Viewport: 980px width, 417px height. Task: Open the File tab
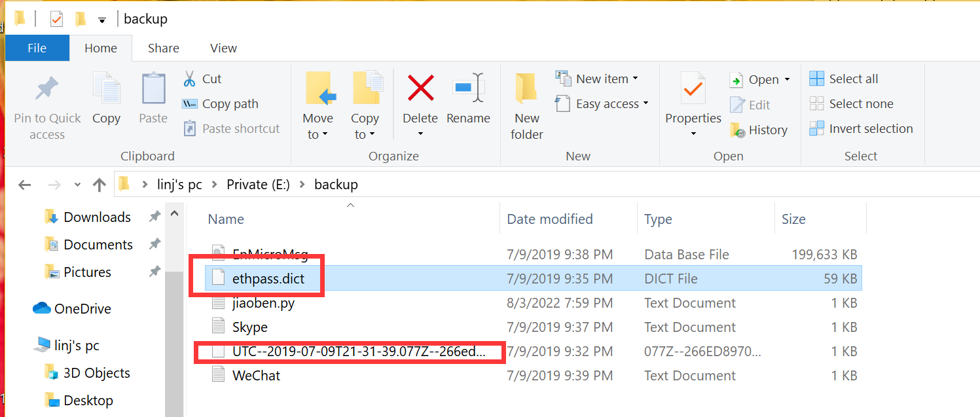[37, 48]
